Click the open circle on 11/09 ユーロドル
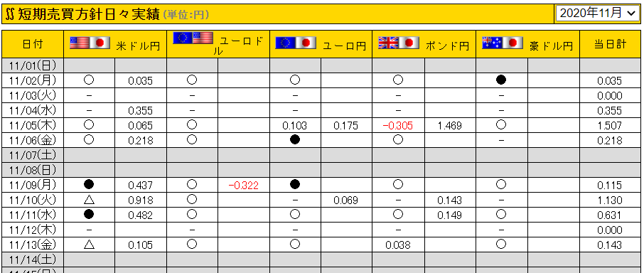The image size is (644, 273). click(192, 185)
